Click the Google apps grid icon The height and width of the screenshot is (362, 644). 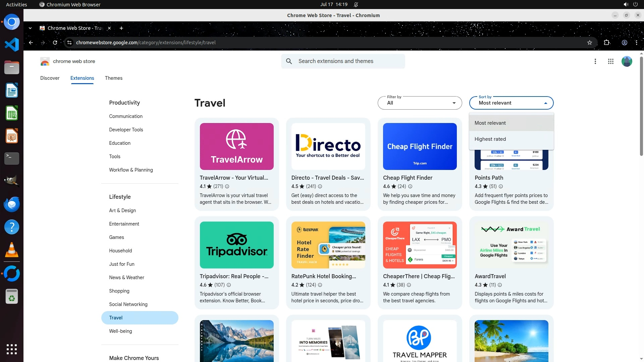pyautogui.click(x=610, y=61)
